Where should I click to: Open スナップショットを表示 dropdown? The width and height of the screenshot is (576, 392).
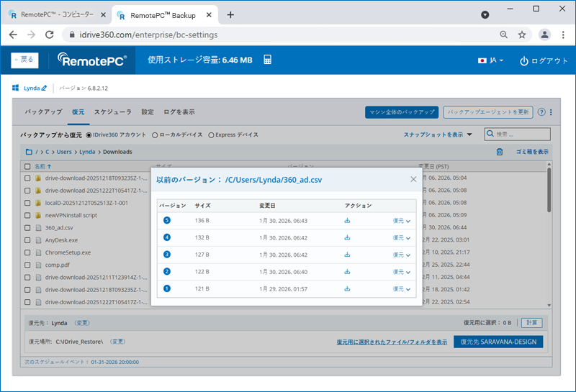pos(438,135)
